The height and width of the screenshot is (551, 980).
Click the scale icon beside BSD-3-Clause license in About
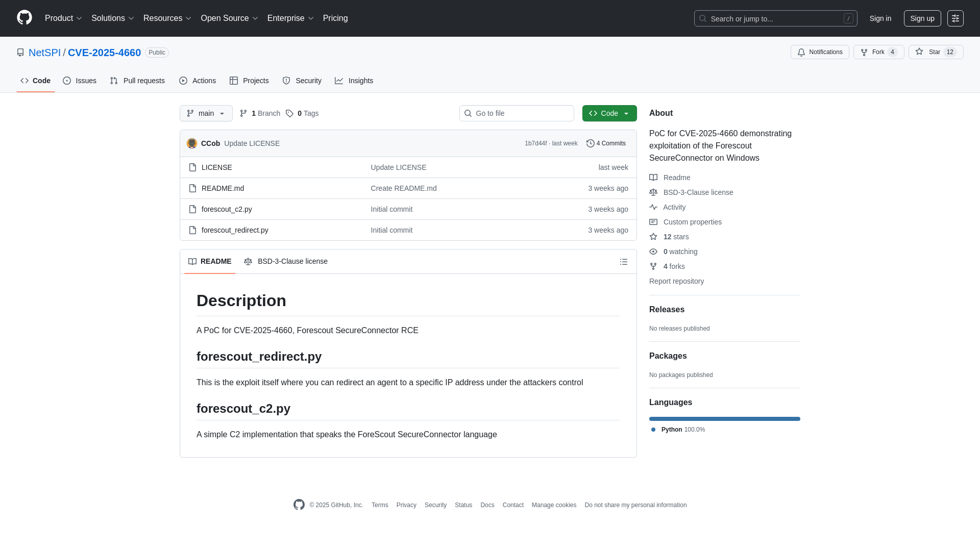tap(653, 192)
